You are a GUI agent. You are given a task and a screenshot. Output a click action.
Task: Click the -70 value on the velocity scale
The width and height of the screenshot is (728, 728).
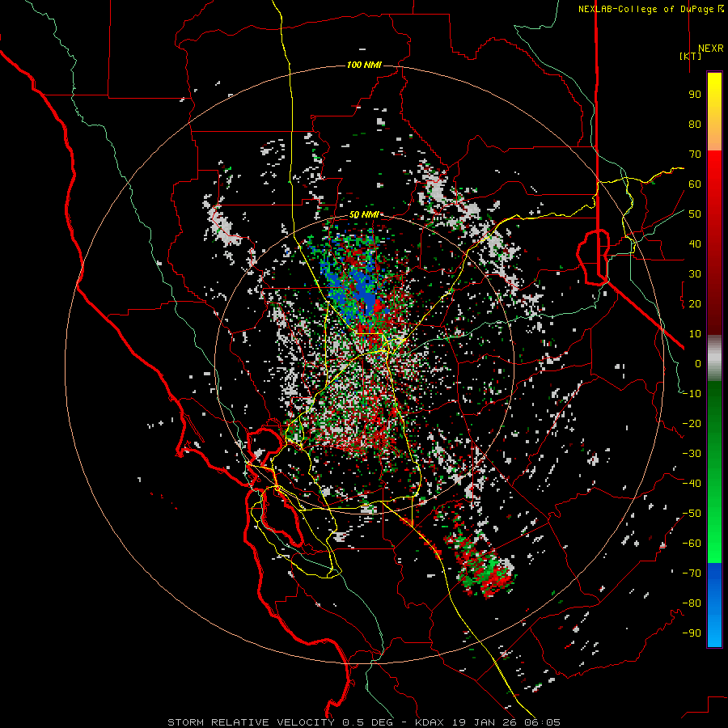692,574
